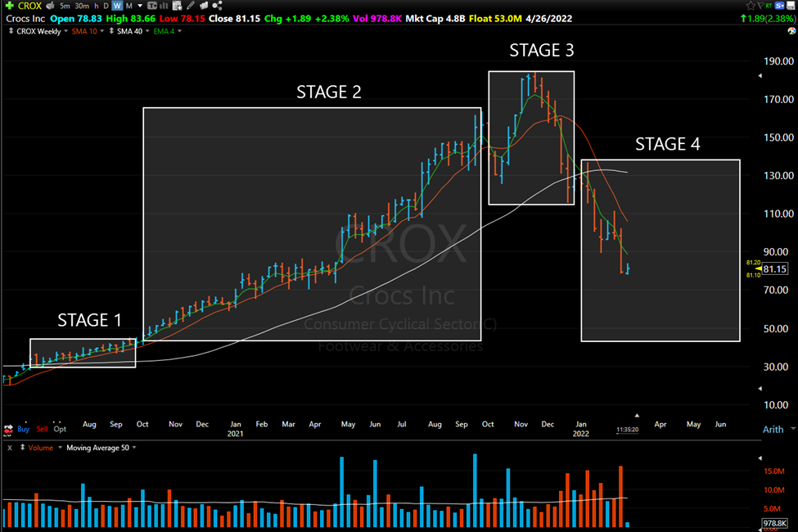Image resolution: width=798 pixels, height=532 pixels.
Task: Open the time frame dropdown arrow
Action: tap(140, 6)
